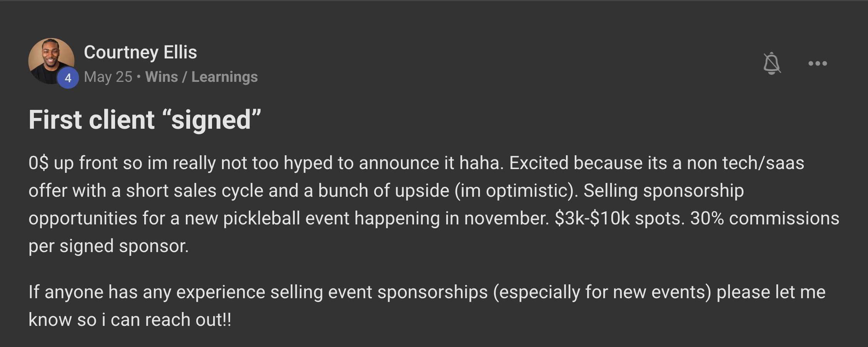
Task: Click the line starting "If anyone has any"
Action: pos(427,292)
